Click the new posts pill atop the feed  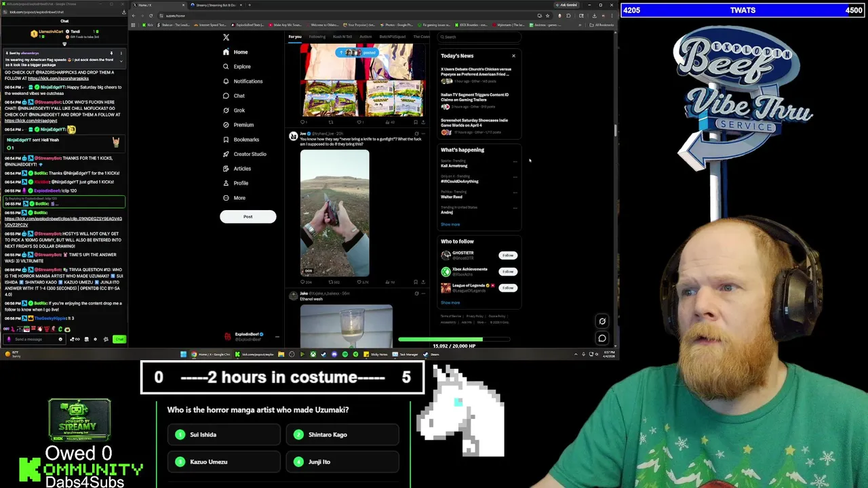[x=357, y=52]
